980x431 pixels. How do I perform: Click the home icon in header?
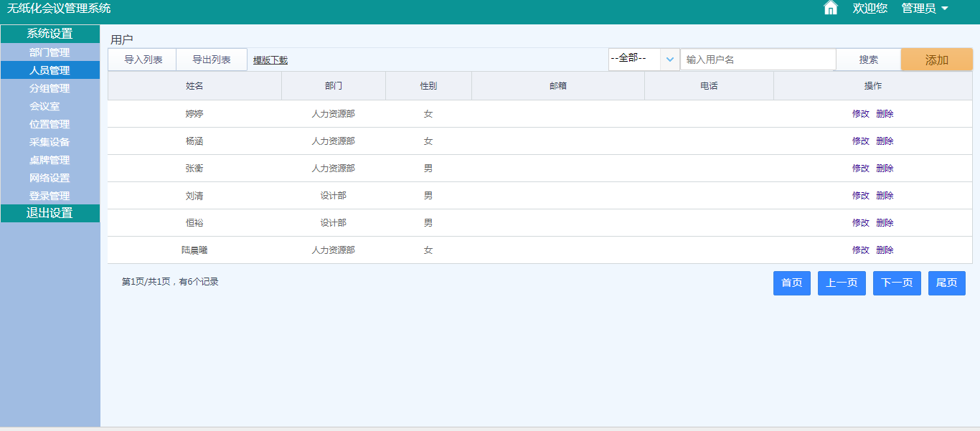(830, 9)
